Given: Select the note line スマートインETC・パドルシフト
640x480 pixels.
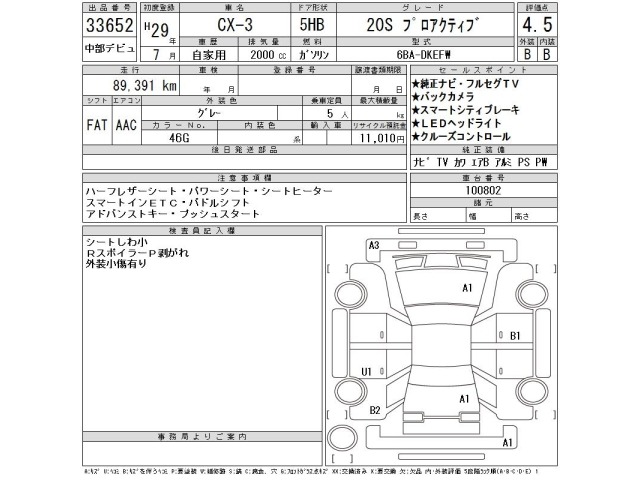Looking at the screenshot, I should coord(167,202).
